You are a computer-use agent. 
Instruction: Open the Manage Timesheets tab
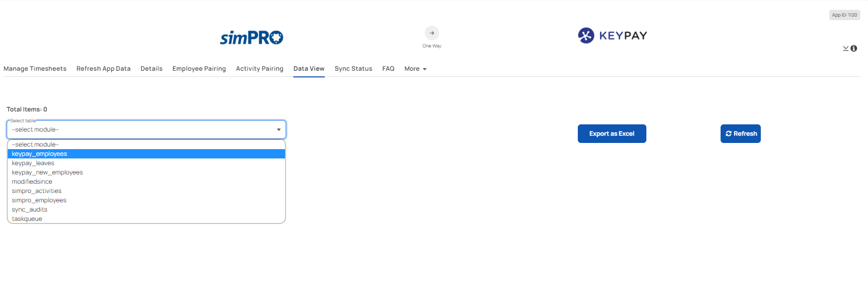[35, 69]
